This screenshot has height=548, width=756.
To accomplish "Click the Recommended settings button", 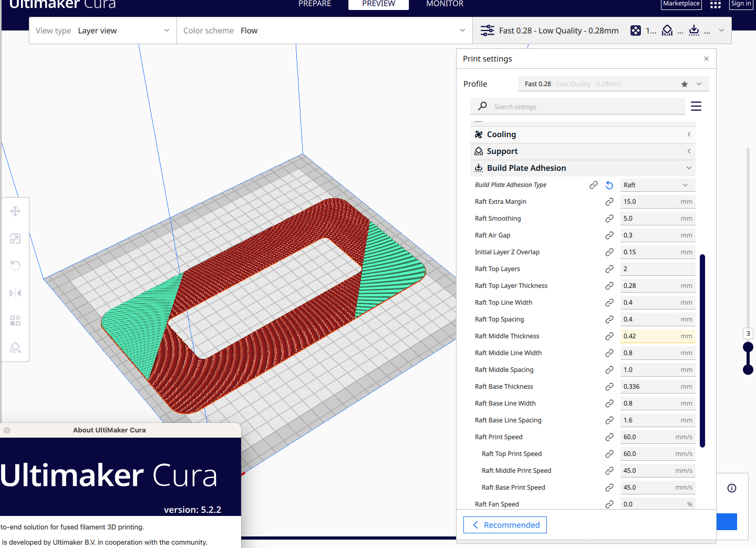I will pos(504,525).
